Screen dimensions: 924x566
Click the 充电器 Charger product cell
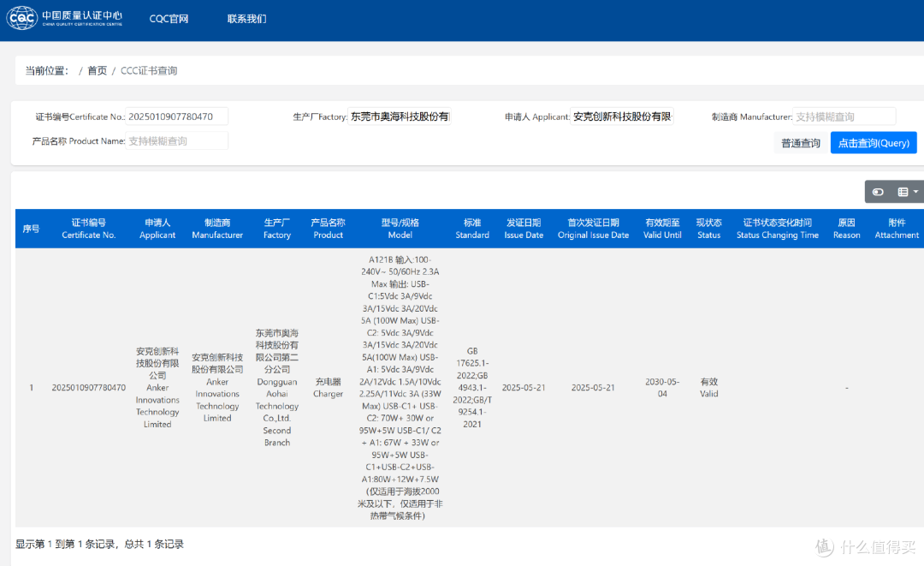coord(329,387)
